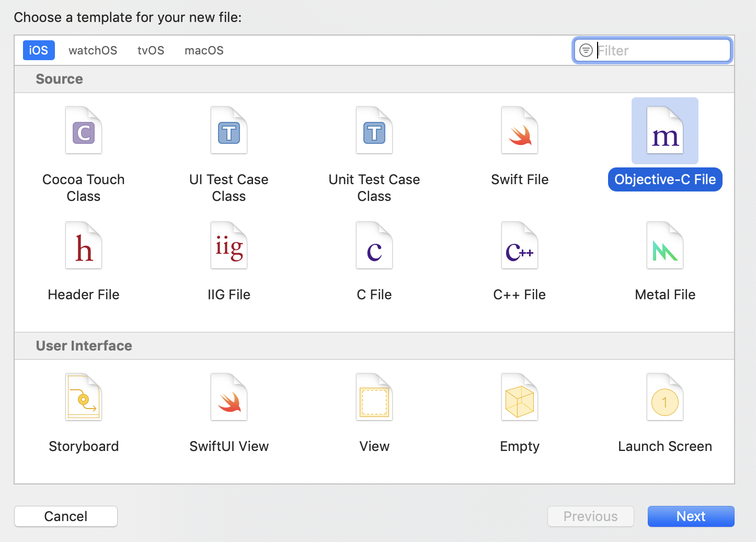Select the IIG File template
Viewport: 756px width, 542px height.
coord(229,246)
